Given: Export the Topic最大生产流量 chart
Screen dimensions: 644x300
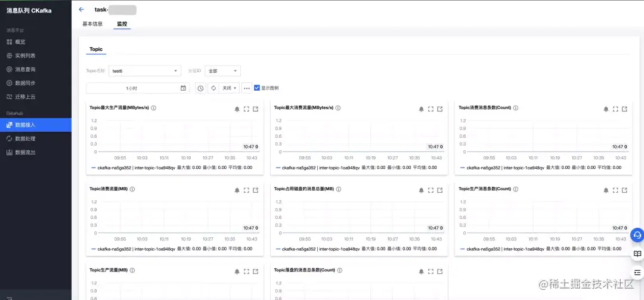Looking at the screenshot, I should point(255,109).
